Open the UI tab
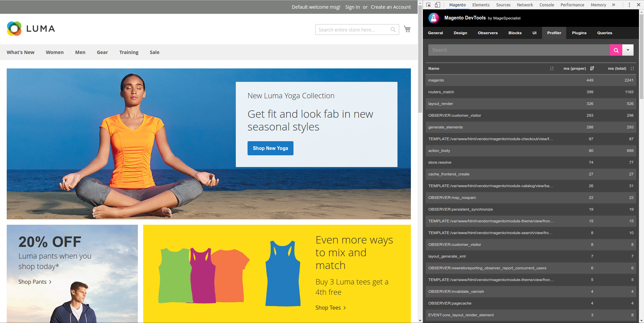 point(534,33)
